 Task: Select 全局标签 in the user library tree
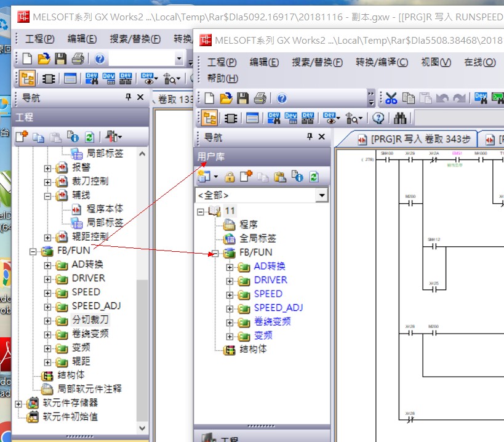[257, 238]
